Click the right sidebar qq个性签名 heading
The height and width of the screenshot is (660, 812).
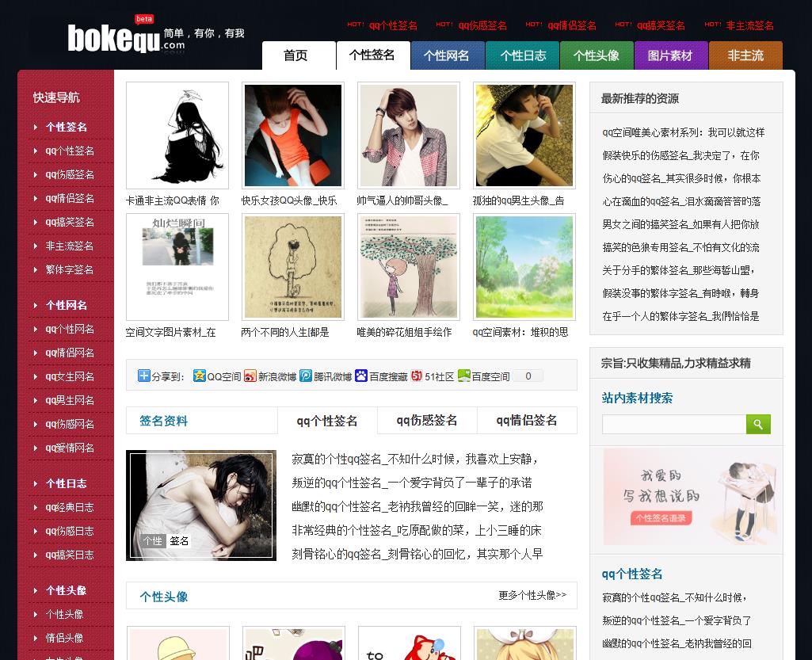(632, 574)
